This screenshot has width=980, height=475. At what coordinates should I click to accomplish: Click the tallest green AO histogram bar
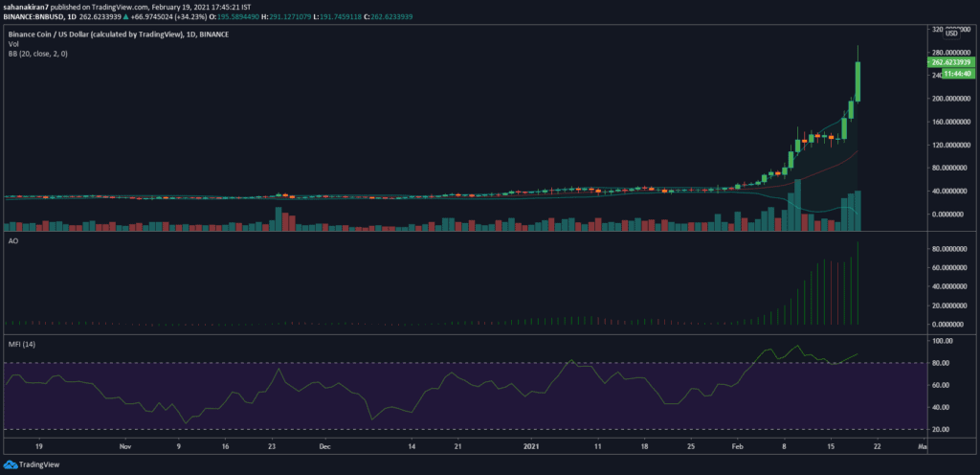[858, 283]
